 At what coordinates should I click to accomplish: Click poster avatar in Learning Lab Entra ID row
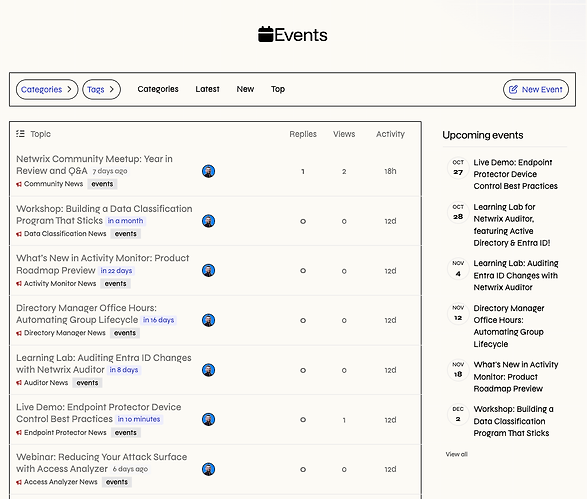[209, 370]
